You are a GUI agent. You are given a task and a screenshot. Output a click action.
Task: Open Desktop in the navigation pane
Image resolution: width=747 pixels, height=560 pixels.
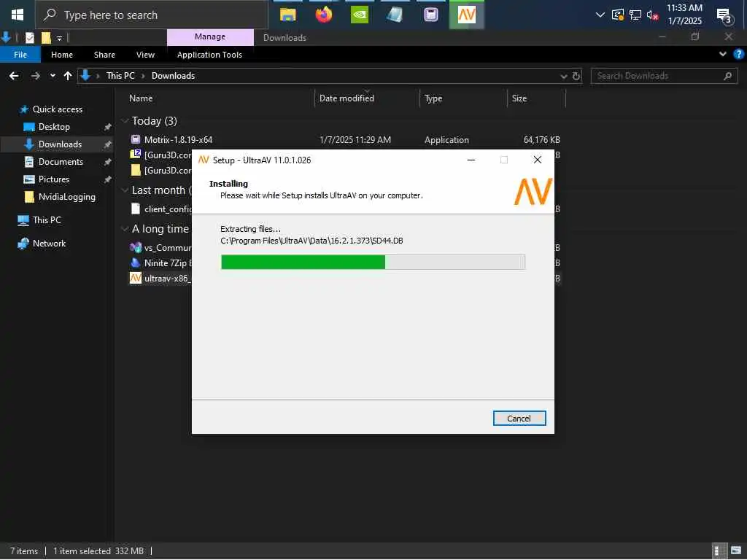pos(54,127)
